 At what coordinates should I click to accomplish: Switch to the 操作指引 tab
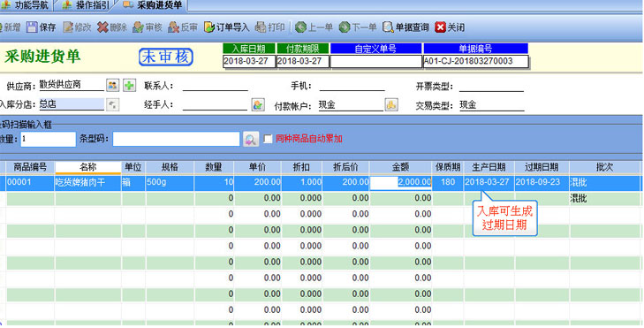point(87,5)
